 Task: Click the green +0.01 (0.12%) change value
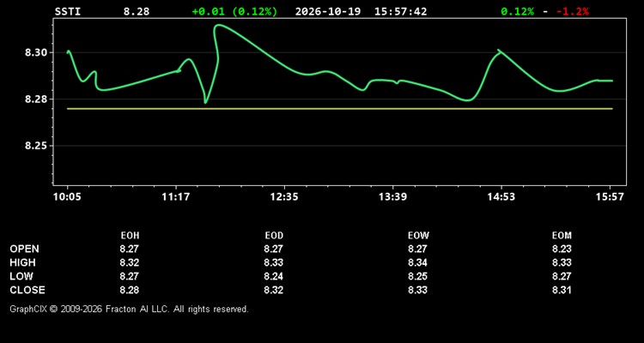point(234,11)
